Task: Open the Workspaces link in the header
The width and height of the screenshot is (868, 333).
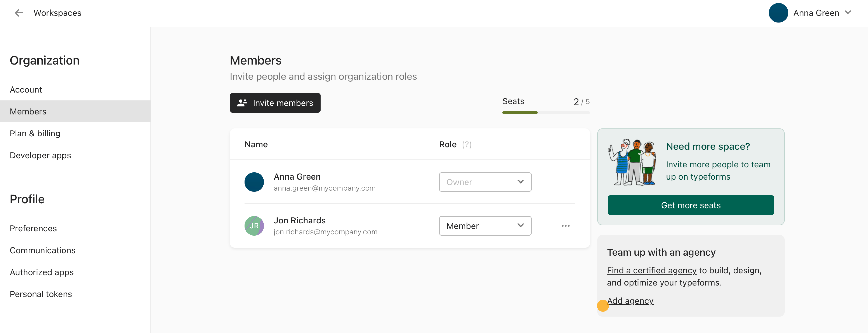Action: [x=57, y=13]
